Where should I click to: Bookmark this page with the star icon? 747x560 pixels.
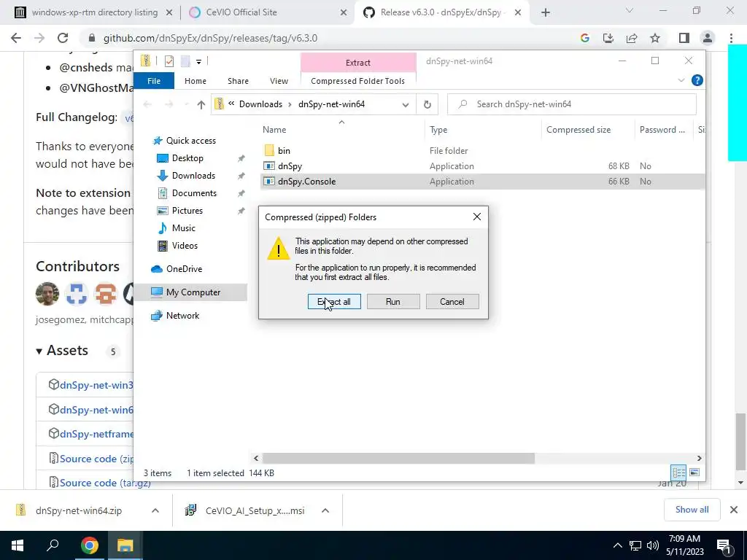[655, 38]
